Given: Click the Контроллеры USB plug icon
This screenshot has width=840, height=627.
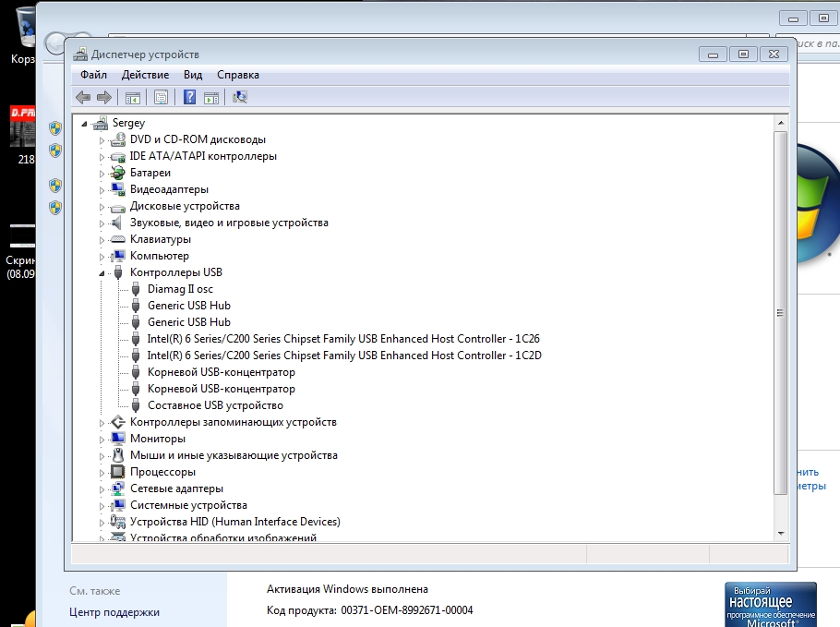Looking at the screenshot, I should 118,272.
